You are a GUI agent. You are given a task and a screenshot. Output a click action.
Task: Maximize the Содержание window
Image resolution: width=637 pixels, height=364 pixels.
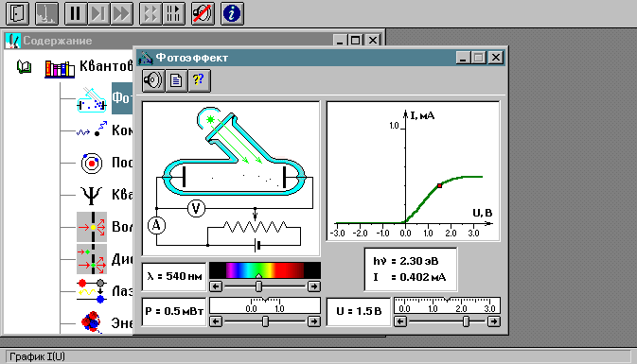(x=356, y=40)
